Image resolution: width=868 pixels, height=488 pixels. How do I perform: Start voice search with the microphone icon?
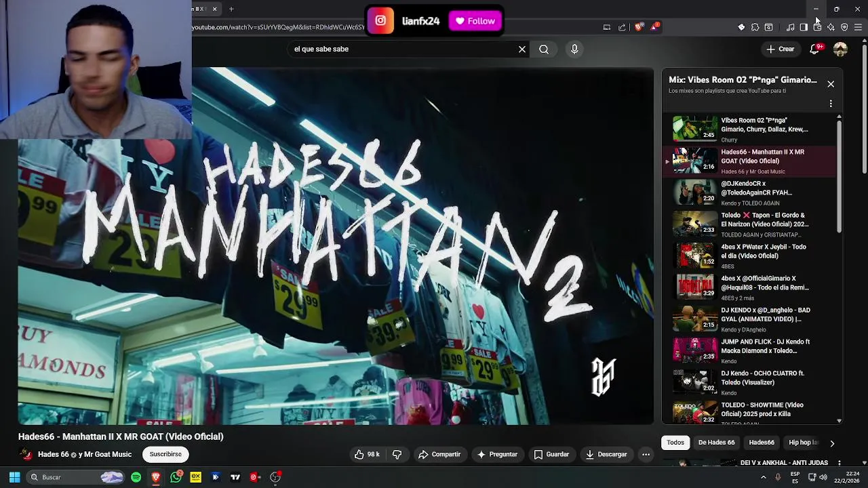[574, 49]
